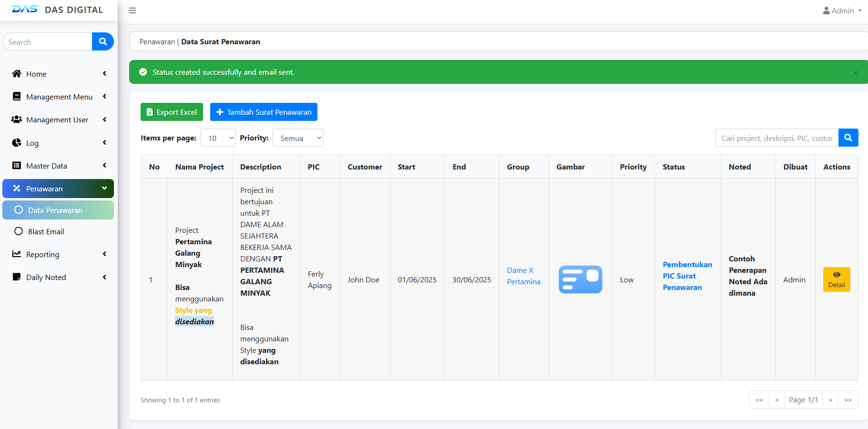The image size is (868, 429).
Task: Open the Items per page dropdown
Action: coord(218,138)
